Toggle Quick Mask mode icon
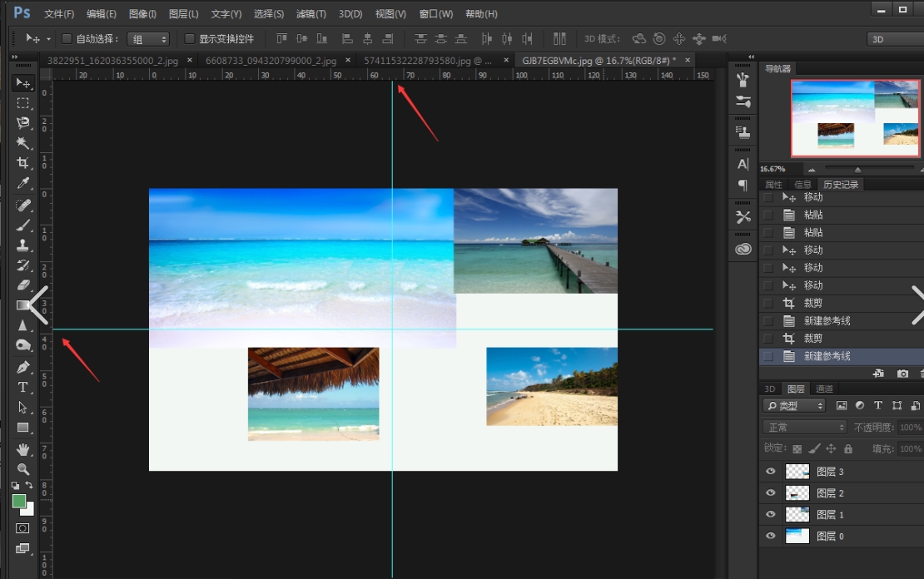The image size is (924, 579). pos(22,528)
